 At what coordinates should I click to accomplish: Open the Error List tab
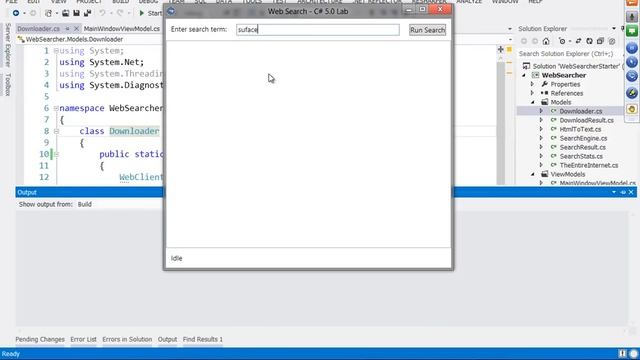83,339
